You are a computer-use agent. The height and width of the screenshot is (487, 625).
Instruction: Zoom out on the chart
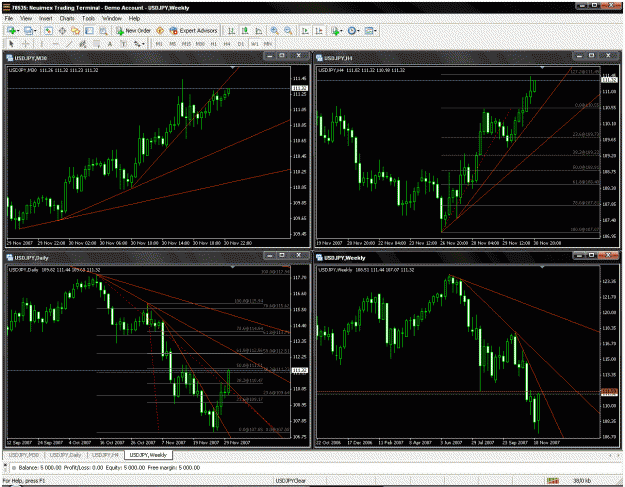pyautogui.click(x=288, y=31)
